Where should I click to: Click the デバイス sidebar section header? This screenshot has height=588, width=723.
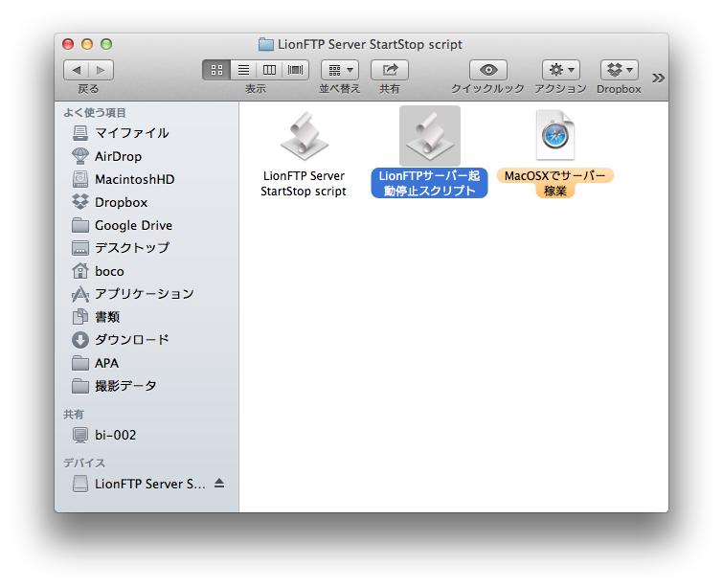point(84,463)
